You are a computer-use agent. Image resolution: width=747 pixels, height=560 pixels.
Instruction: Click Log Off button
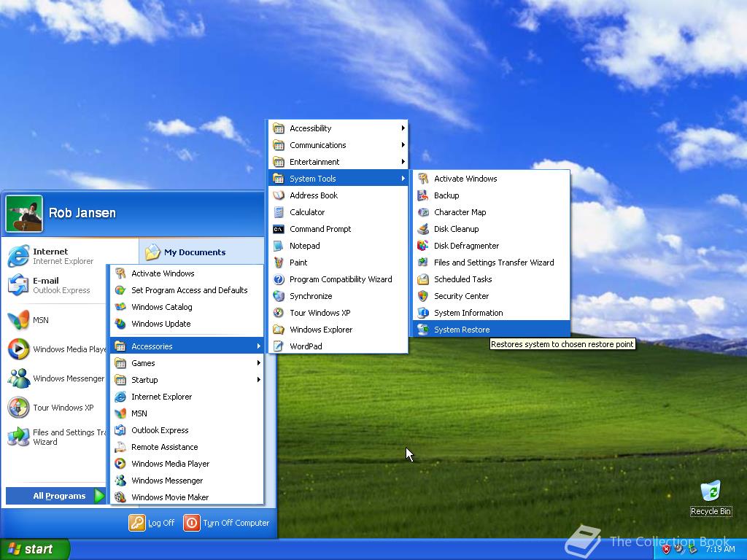click(152, 523)
